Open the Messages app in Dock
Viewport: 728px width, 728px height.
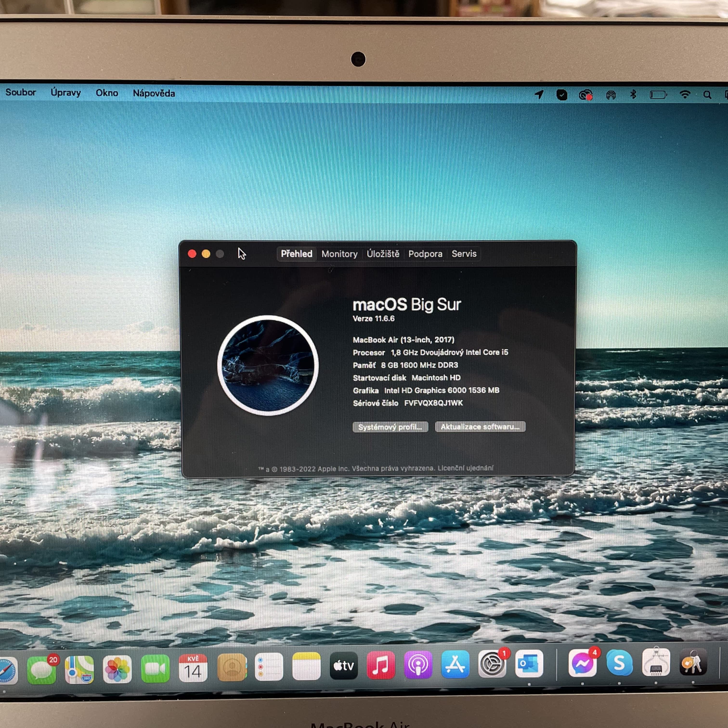click(x=41, y=670)
